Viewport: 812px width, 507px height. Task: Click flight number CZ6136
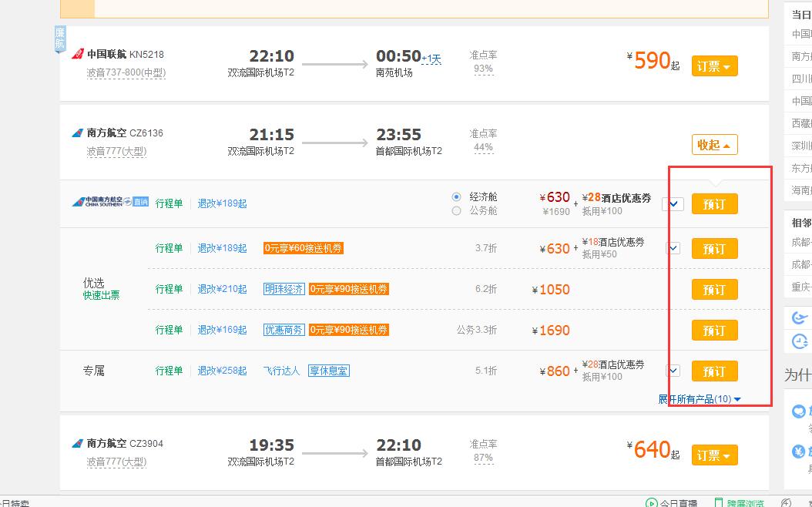(146, 133)
